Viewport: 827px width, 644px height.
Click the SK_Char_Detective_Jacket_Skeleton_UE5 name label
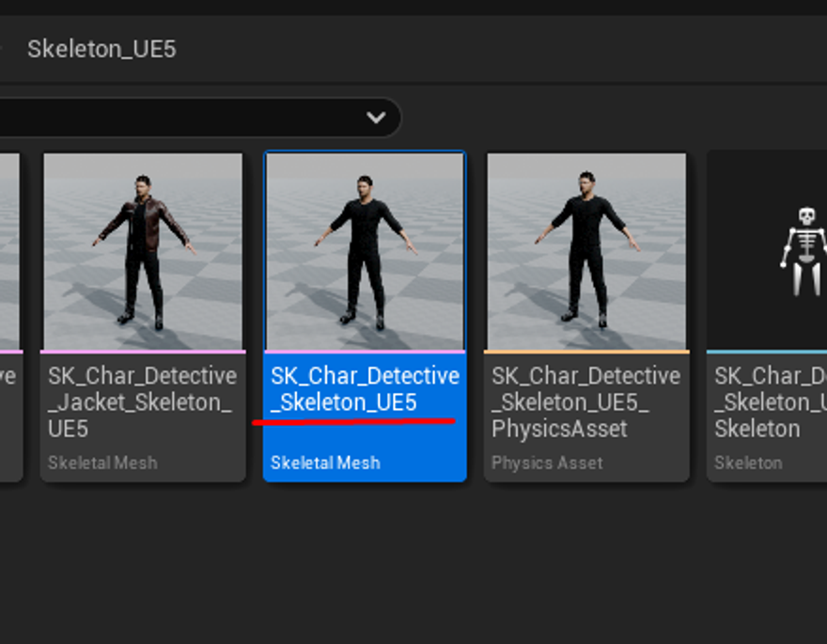(142, 401)
